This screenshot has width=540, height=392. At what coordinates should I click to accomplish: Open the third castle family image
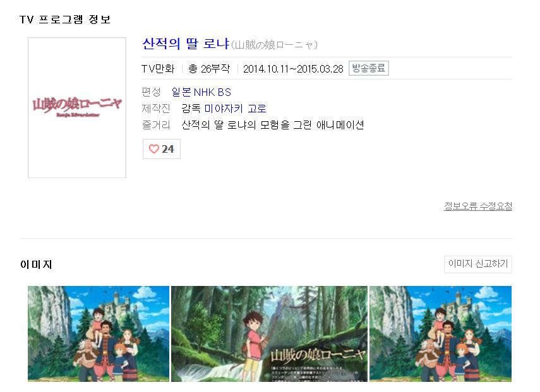440,333
